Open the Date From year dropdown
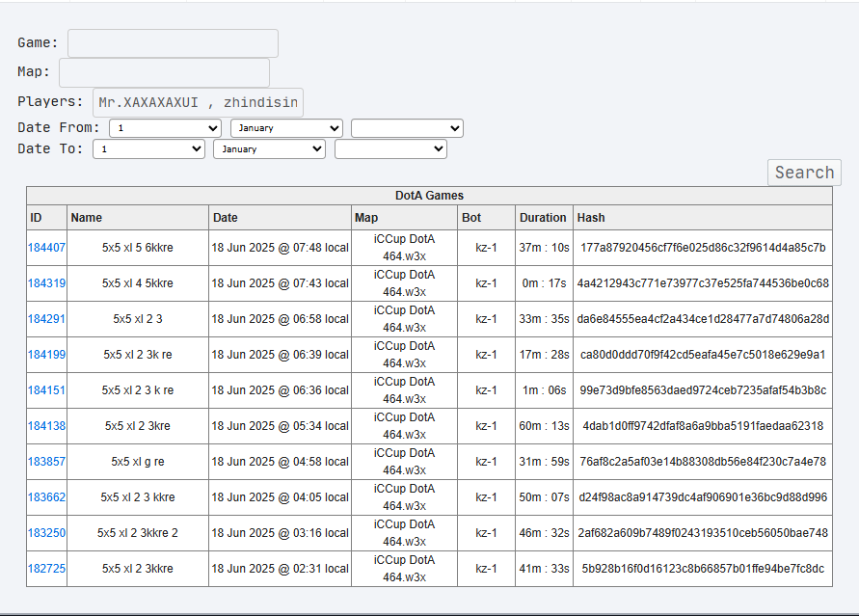Screen dimensions: 859x616 (407, 128)
